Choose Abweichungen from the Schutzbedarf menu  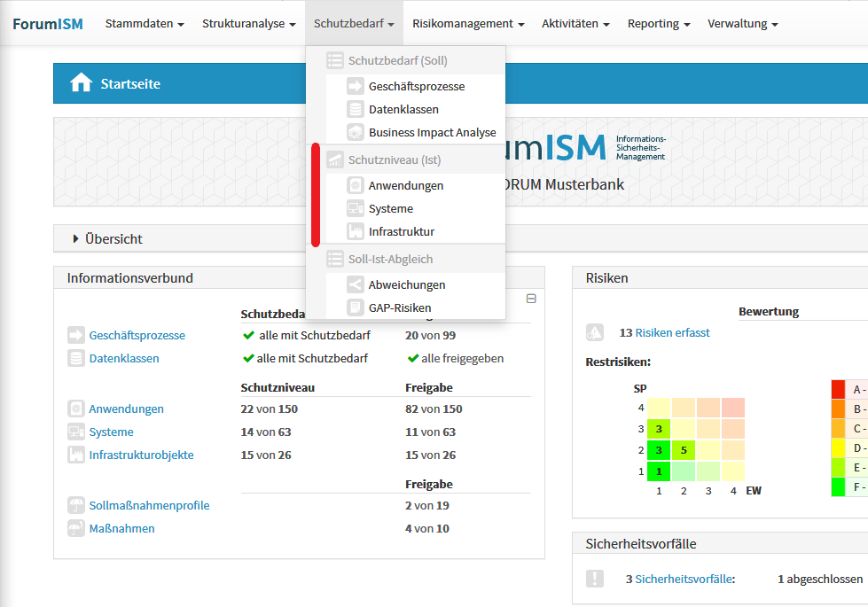(406, 284)
